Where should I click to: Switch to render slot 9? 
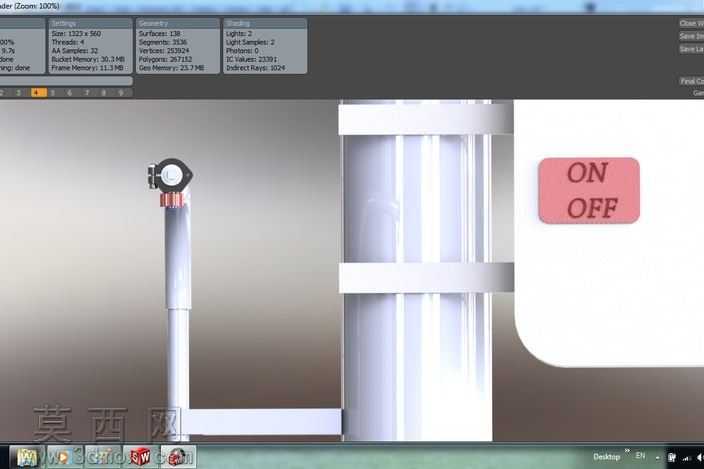(x=121, y=92)
